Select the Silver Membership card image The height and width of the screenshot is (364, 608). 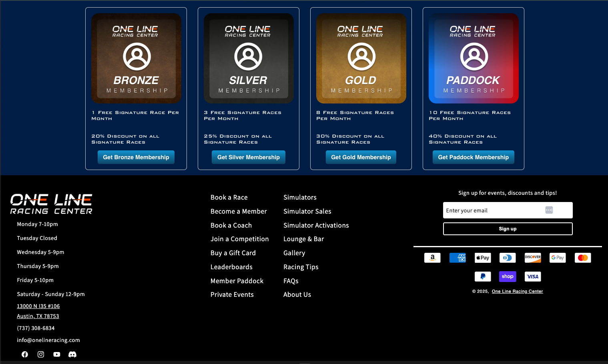(x=249, y=58)
